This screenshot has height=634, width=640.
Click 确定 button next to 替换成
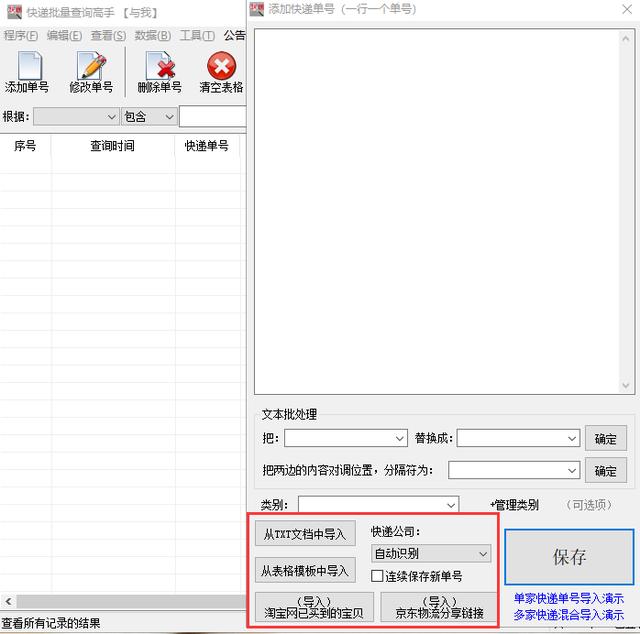606,438
